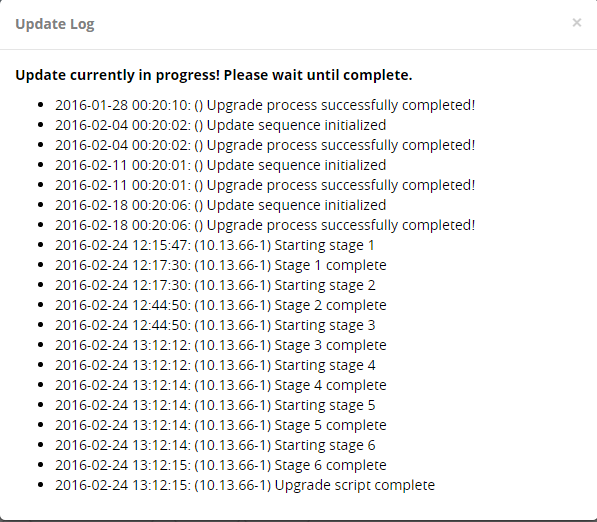Click the update in progress warning text
The image size is (597, 522).
coord(214,75)
